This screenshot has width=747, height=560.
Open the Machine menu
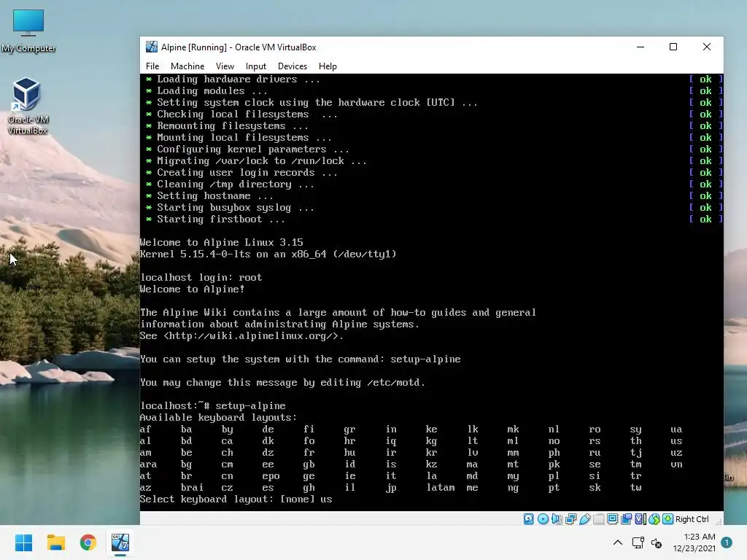coord(187,66)
